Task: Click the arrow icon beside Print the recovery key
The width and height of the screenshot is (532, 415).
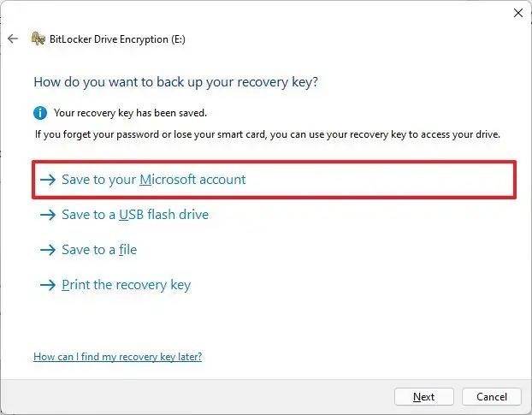Action: pos(48,285)
